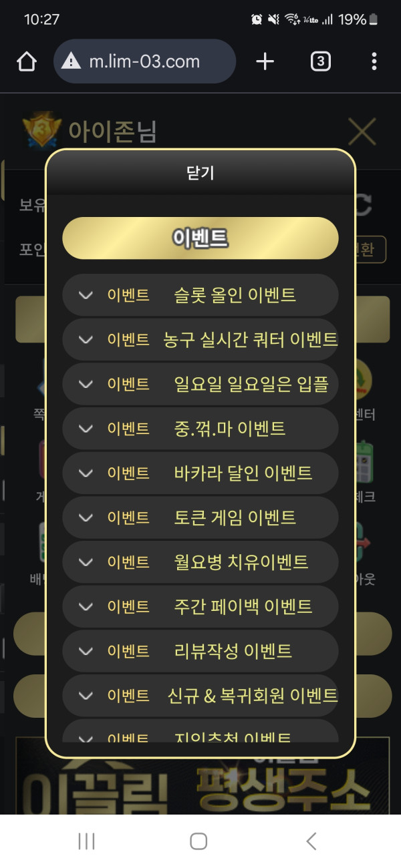Tap the Android home navigation button
Viewport: 401px width, 868px height.
[x=198, y=841]
